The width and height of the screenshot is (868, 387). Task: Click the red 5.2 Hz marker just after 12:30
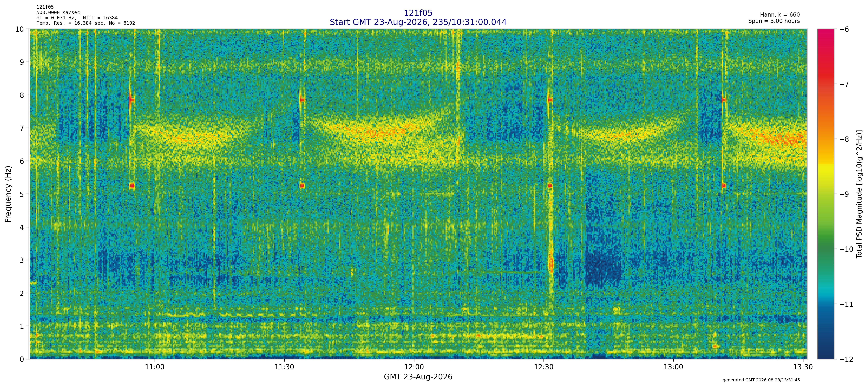550,186
